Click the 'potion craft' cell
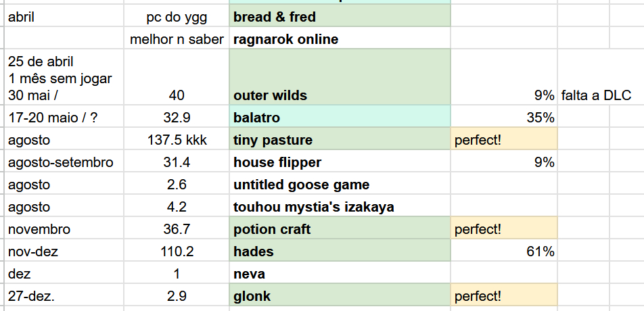 coord(340,229)
